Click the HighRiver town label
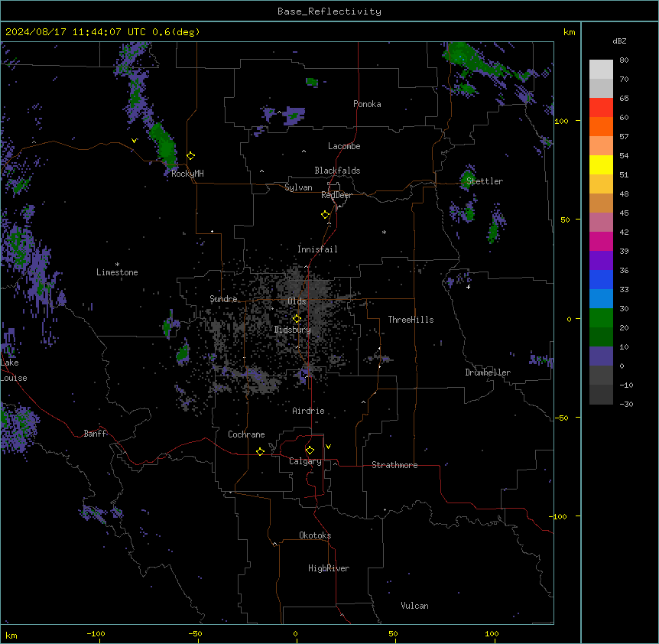Image resolution: width=659 pixels, height=644 pixels. click(329, 568)
